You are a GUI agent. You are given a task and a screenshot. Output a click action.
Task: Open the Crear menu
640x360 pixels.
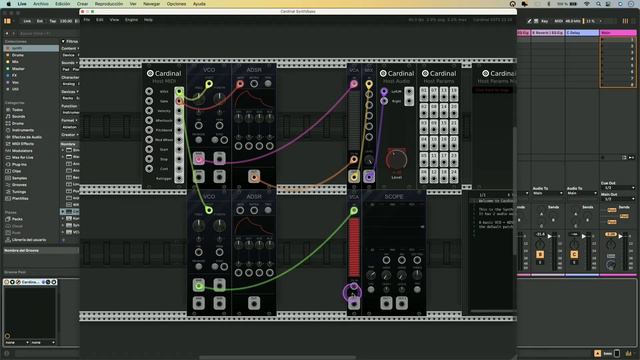82,4
